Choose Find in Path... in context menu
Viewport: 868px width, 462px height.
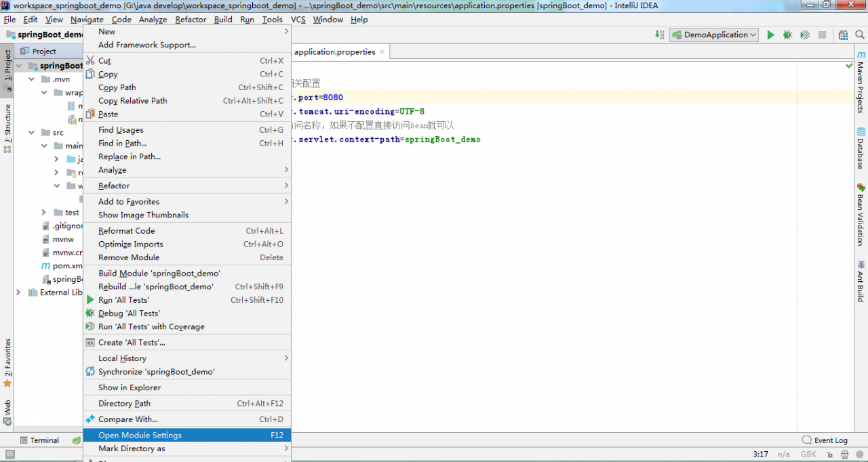(187, 143)
